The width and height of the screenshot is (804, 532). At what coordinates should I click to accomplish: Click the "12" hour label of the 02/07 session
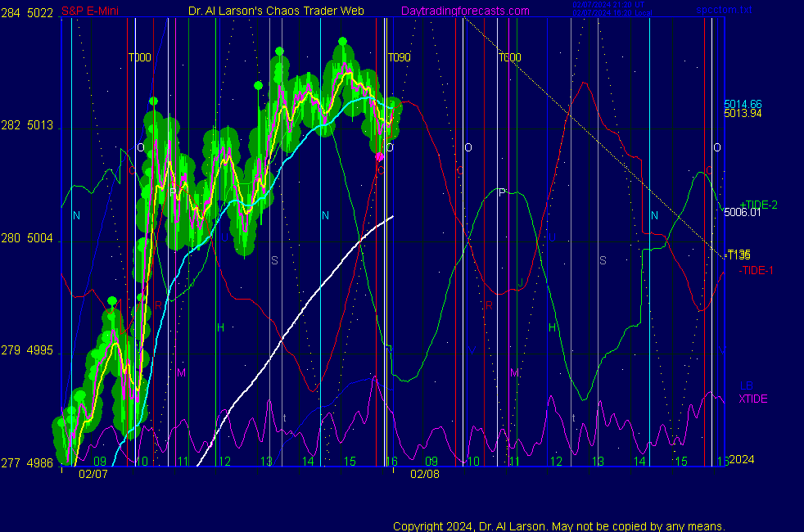[x=224, y=462]
